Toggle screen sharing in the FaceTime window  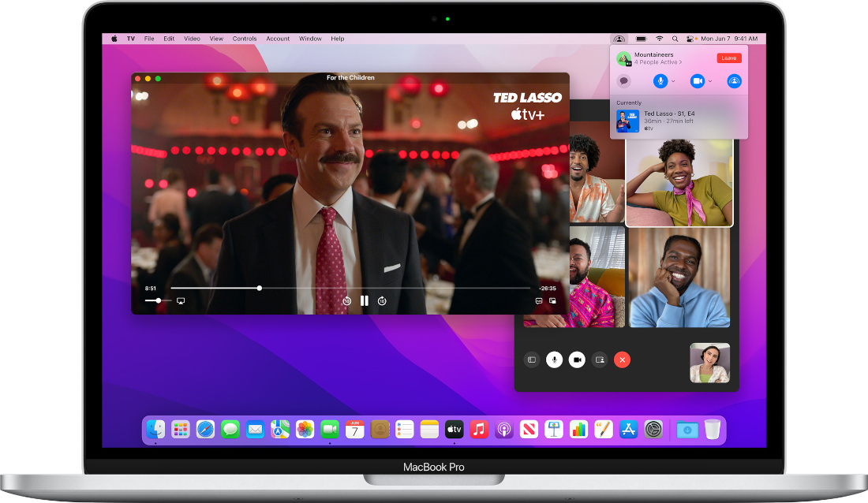[600, 360]
